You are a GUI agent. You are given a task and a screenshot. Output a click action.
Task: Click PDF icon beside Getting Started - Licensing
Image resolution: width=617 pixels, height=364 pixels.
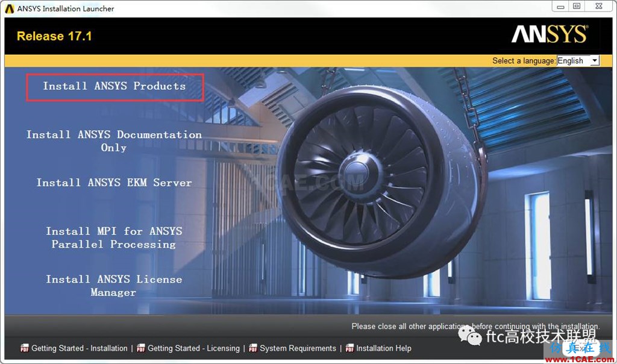140,348
